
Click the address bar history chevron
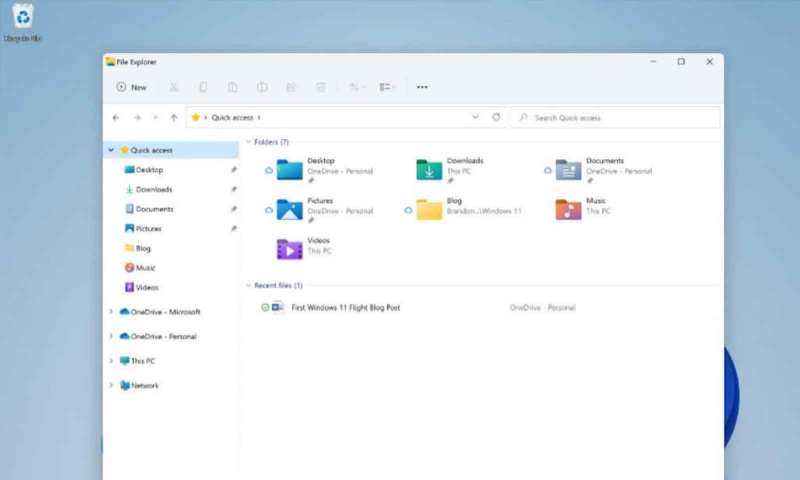(476, 117)
